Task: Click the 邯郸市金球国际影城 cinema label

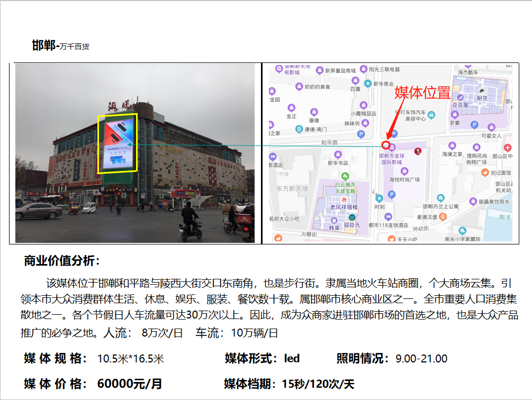Action: tap(392, 159)
